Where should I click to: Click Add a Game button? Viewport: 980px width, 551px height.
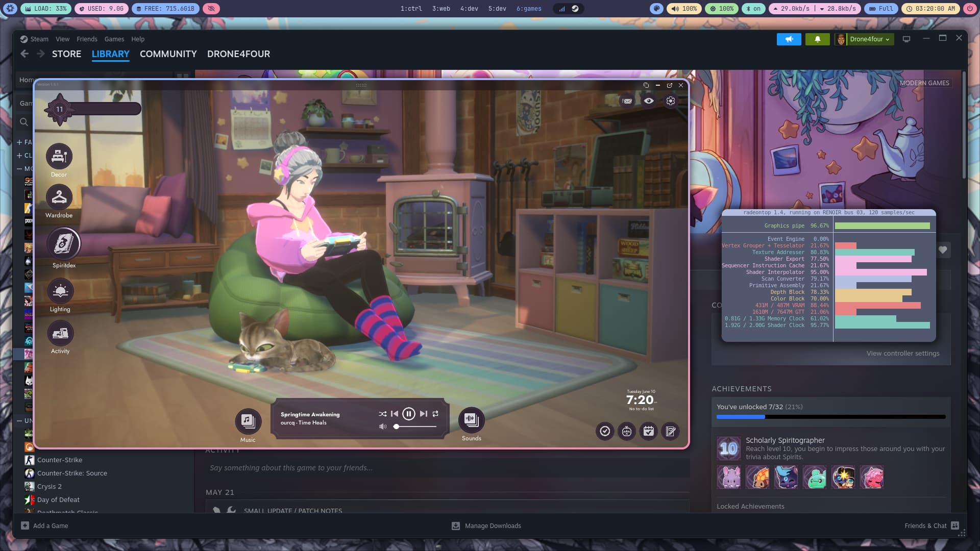tap(44, 525)
